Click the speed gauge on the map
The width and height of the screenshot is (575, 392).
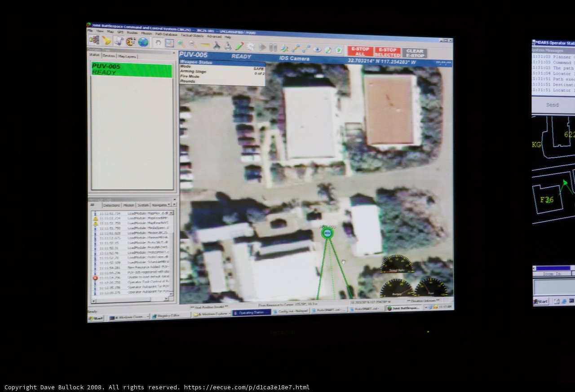[x=397, y=264]
